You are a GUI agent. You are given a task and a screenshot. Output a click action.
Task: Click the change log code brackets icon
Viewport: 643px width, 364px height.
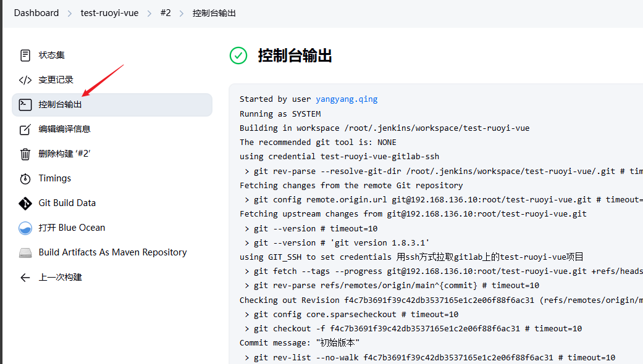pos(25,80)
